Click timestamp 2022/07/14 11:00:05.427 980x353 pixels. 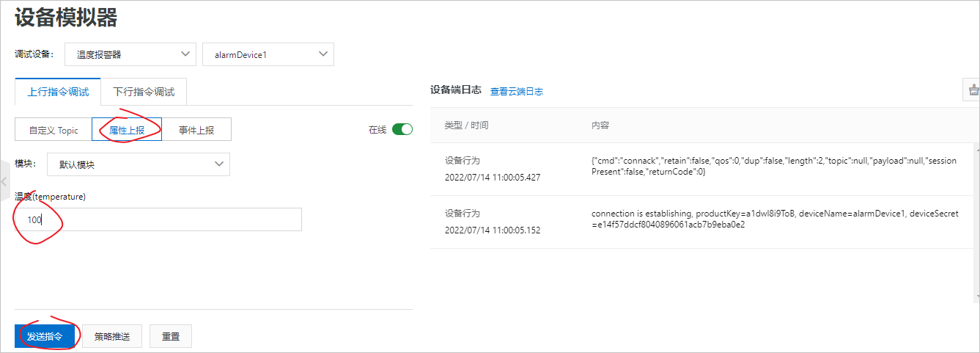(493, 177)
